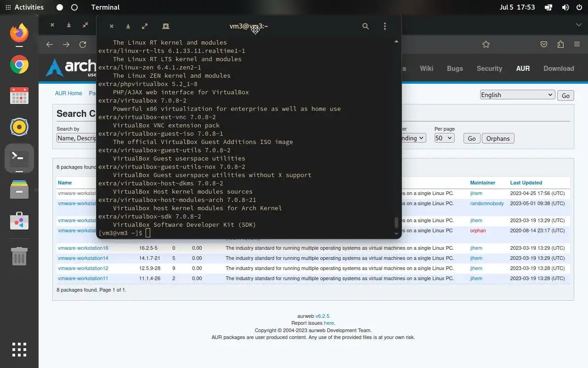Open the randomnobody maintainer link
Viewport: 588px width, 368px height.
[487, 203]
